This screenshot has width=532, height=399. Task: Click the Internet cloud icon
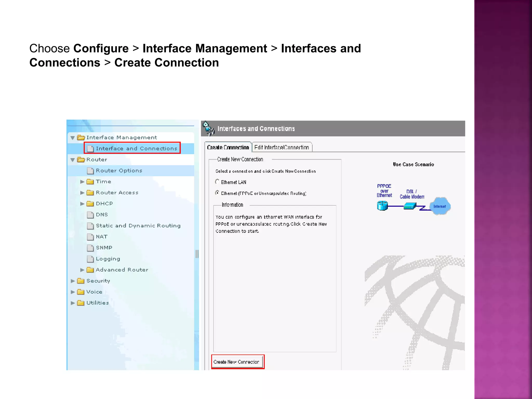(x=440, y=206)
